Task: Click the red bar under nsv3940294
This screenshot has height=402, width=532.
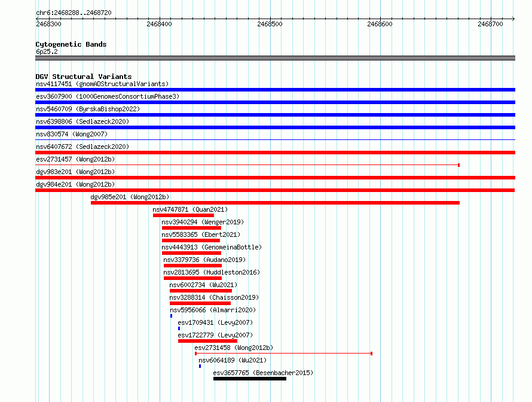Action: click(191, 228)
